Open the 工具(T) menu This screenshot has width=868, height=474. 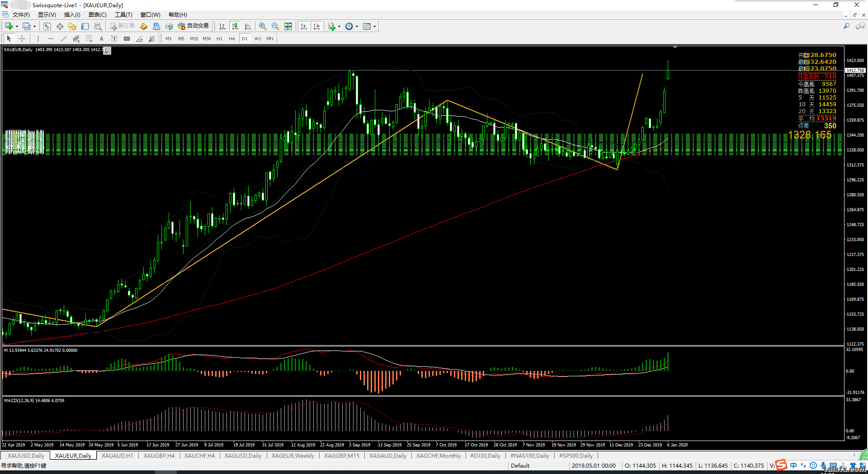123,15
